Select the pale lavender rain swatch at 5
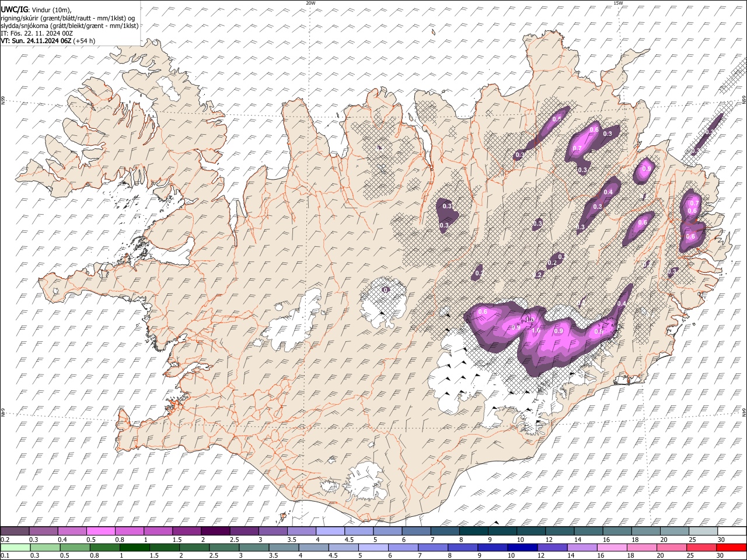Image resolution: width=747 pixels, height=560 pixels. pyautogui.click(x=373, y=547)
